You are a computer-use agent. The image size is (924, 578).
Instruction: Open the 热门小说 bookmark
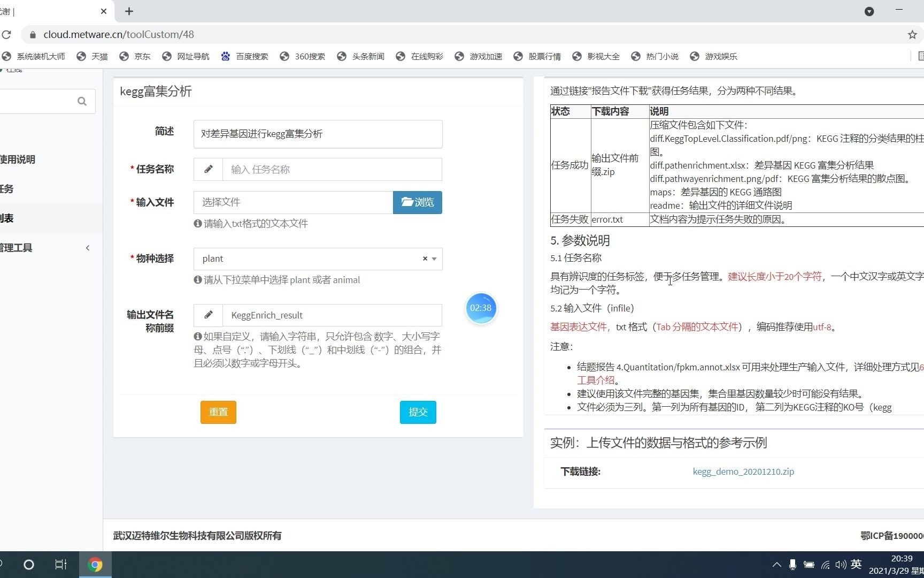tap(655, 56)
